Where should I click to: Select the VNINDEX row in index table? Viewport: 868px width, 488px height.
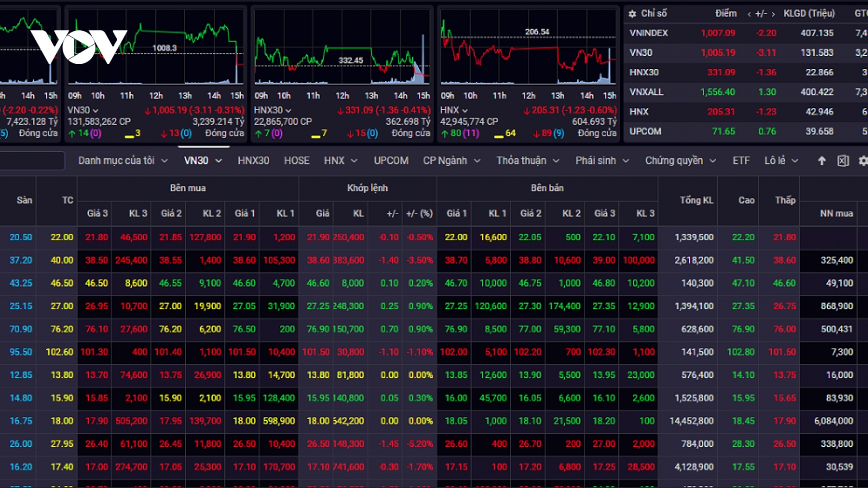click(x=746, y=33)
